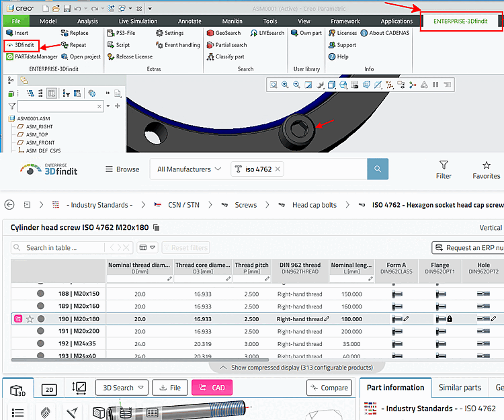Click the Zoom Out icon
Image resolution: width=504 pixels, height=420 pixels.
point(296,85)
